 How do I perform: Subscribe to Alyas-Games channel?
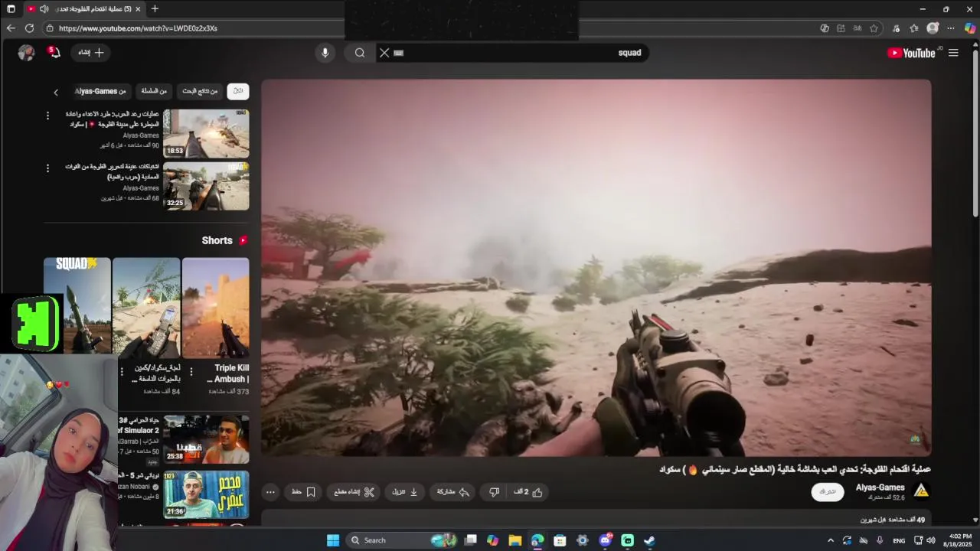[828, 491]
